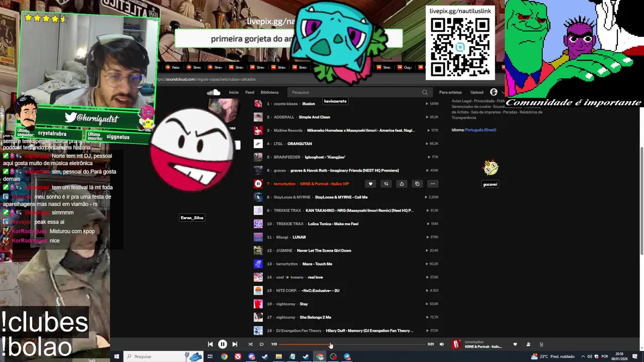
Task: Go to Início tab
Action: coord(234,93)
